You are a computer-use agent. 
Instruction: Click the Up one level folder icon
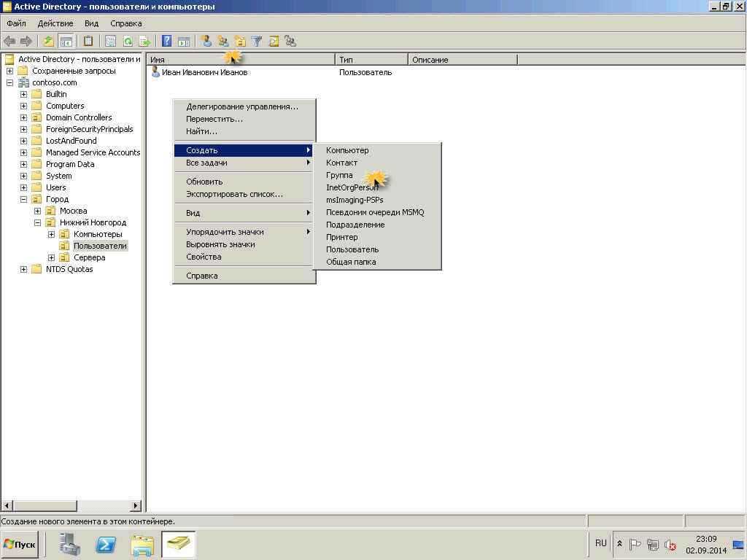click(x=49, y=42)
